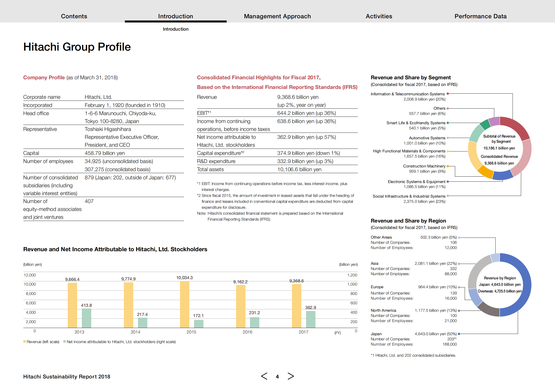
Task: Click the 2015 revenue bar
Action: pyautogui.click(x=184, y=304)
